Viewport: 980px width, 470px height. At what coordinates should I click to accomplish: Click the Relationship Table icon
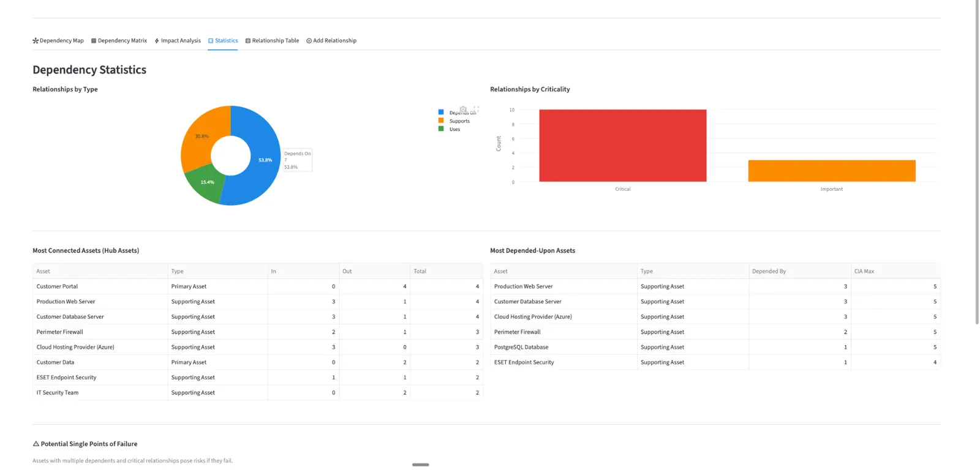[x=248, y=41]
